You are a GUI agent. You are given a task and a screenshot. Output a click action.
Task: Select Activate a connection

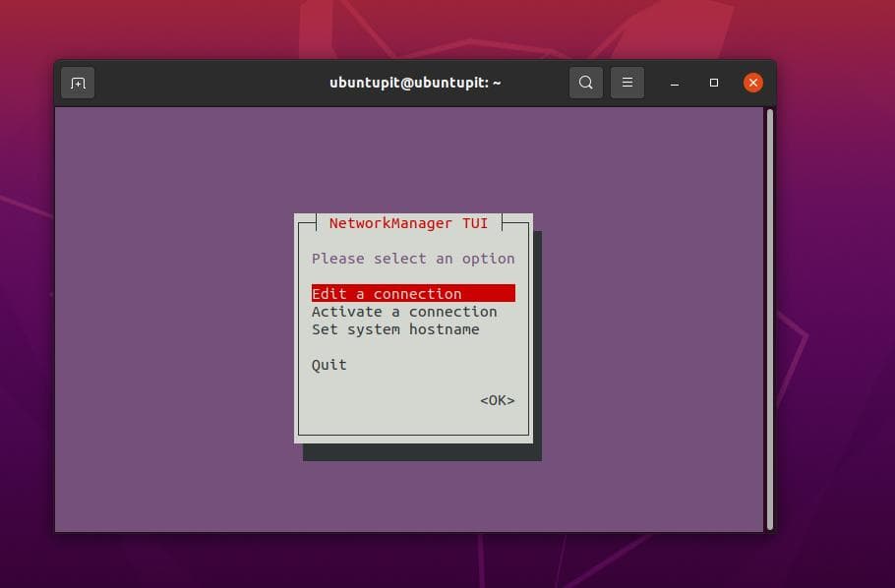click(403, 312)
